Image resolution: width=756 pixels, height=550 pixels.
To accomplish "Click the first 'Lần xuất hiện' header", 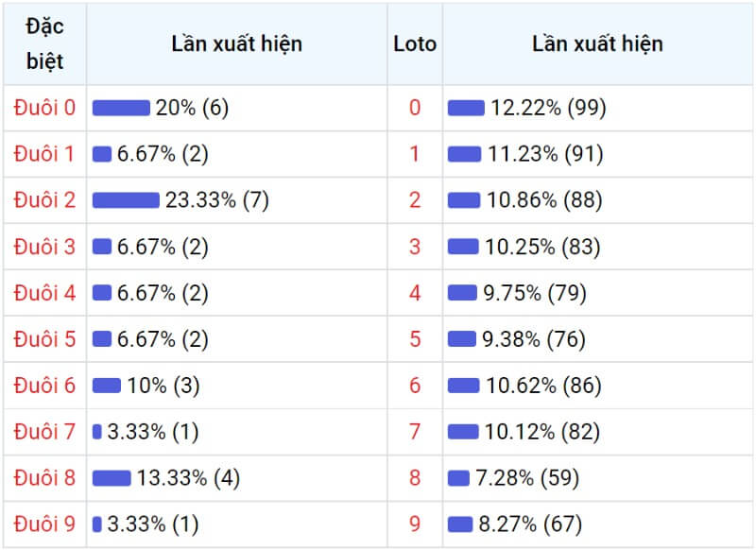I will [237, 43].
